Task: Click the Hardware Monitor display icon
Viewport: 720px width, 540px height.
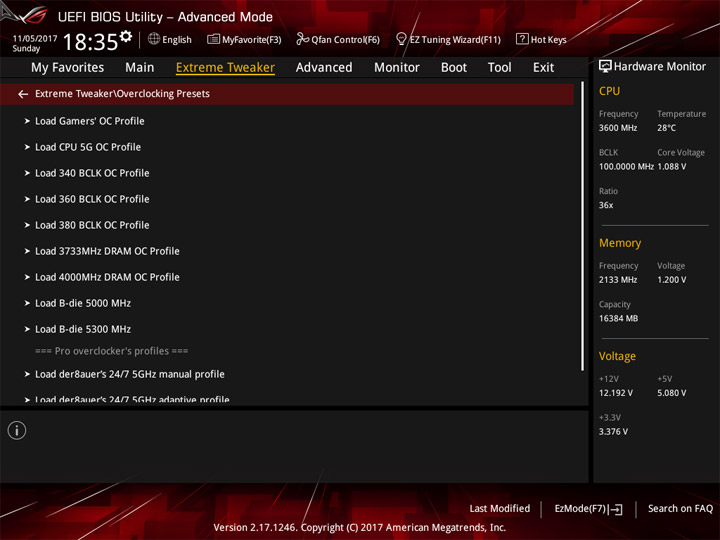Action: (605, 67)
